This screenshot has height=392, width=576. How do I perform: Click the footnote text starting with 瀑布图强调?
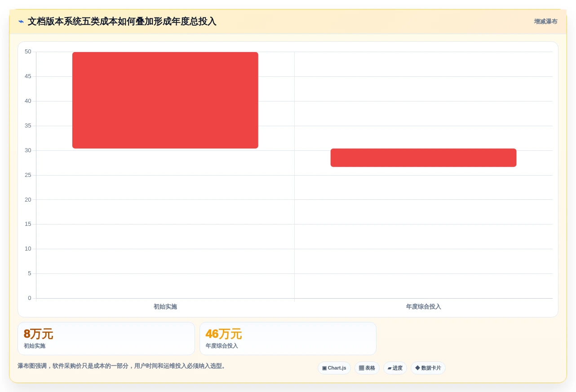point(122,366)
